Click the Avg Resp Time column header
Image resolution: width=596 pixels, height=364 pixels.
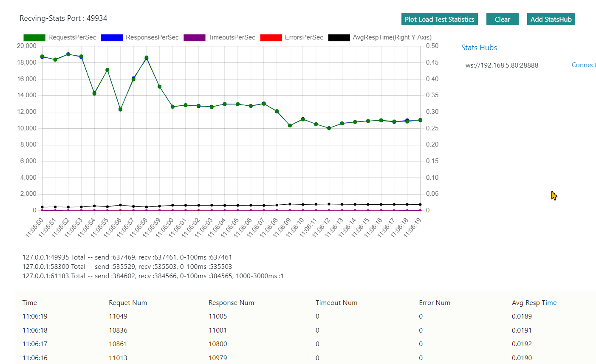point(534,303)
